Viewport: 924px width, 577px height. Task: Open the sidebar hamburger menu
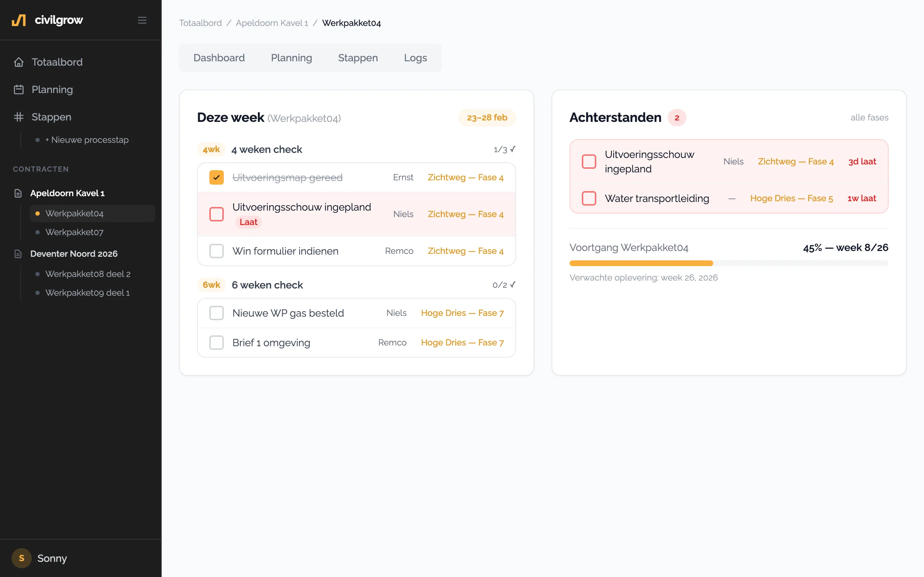coord(143,20)
